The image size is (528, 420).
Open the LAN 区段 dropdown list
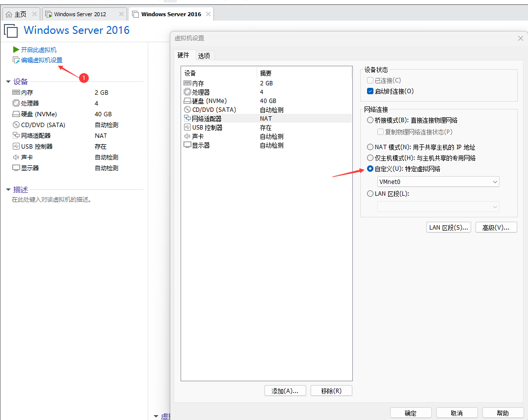[438, 207]
